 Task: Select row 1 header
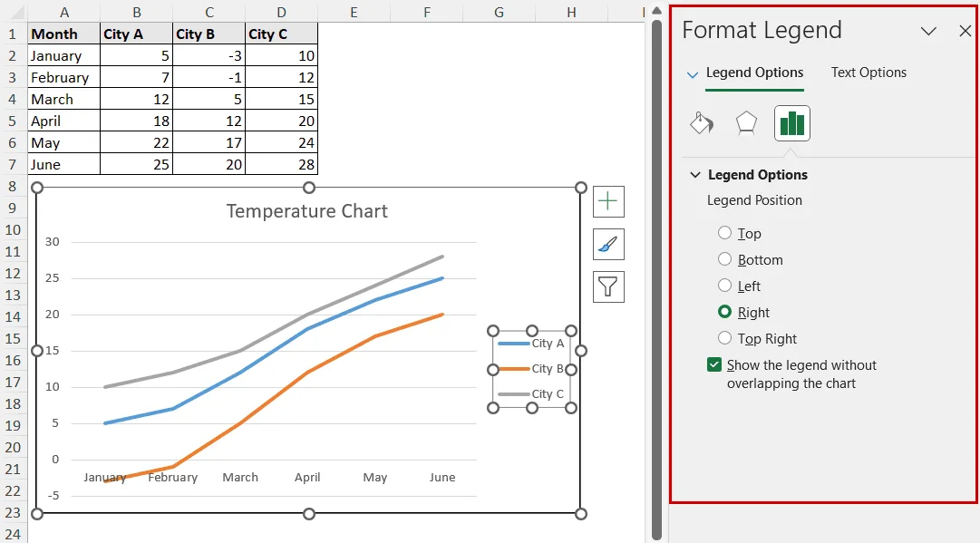(x=13, y=34)
